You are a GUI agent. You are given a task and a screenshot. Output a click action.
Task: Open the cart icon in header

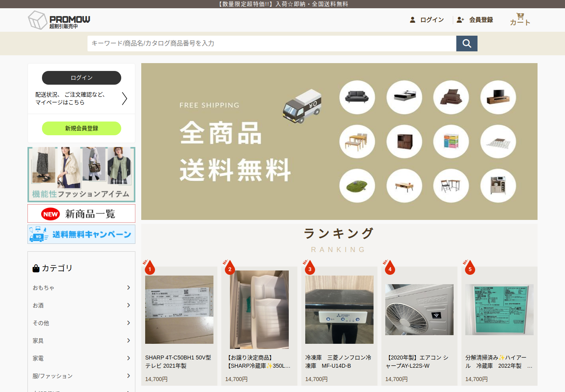[x=520, y=19]
